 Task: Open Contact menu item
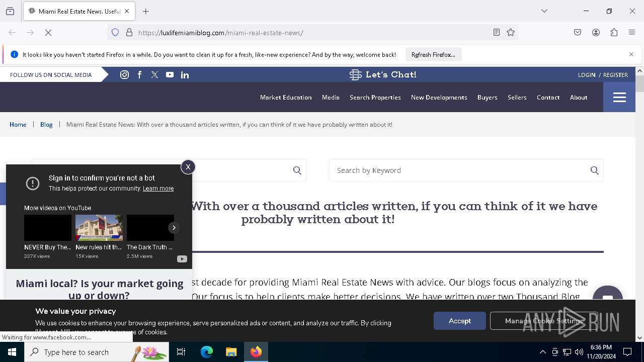[x=548, y=98]
